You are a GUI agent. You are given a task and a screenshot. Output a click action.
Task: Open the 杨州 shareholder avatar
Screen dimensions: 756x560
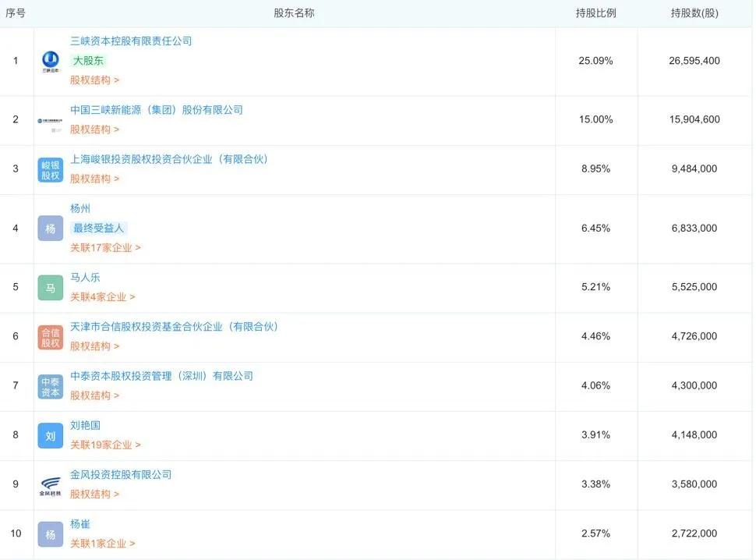click(51, 229)
